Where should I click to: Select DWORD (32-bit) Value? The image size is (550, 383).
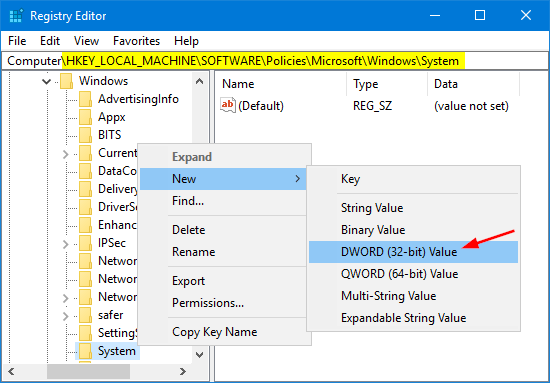(x=413, y=252)
